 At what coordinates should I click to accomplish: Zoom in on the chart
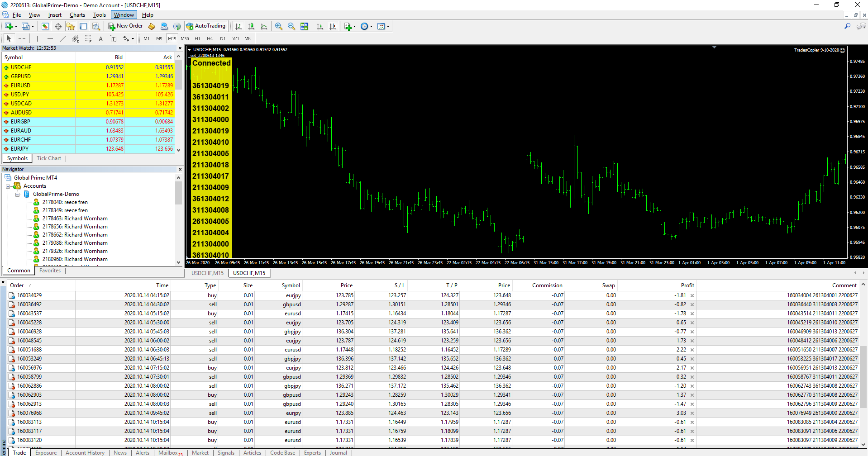(279, 26)
